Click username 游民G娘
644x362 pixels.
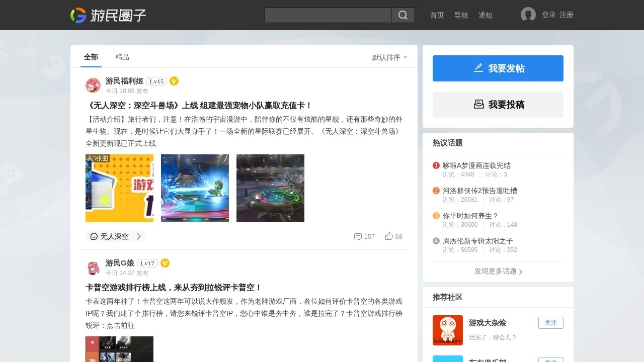(120, 263)
